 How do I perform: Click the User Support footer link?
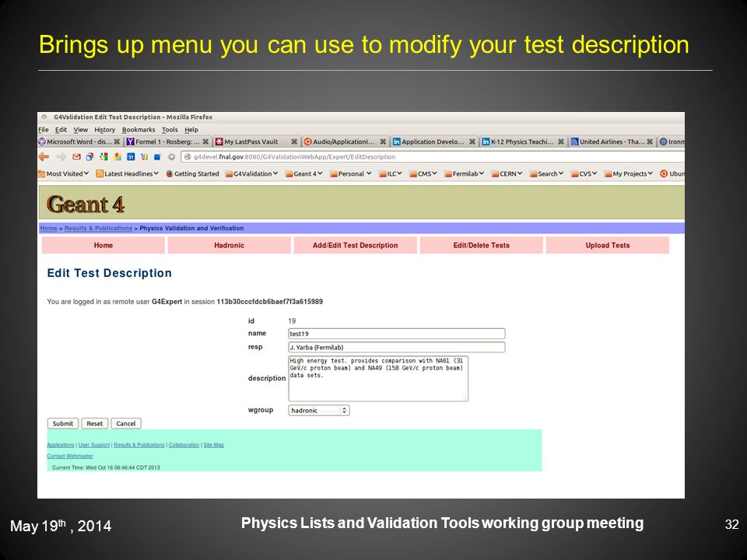click(x=94, y=445)
